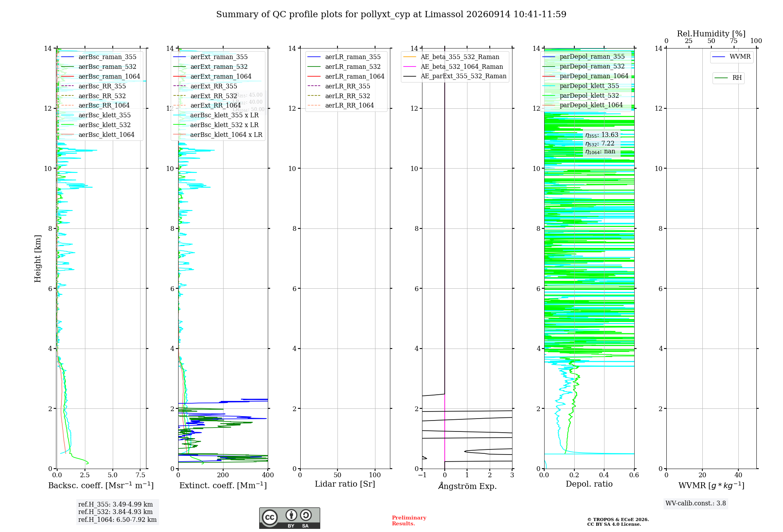Click the ref.H_355: 3.49-4.99 km text
The height and width of the screenshot is (532, 783).
coord(115,505)
